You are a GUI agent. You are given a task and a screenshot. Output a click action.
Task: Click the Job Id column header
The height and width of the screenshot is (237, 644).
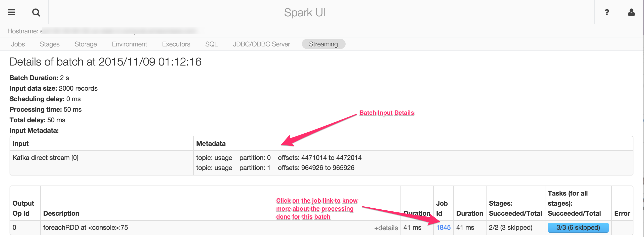442,208
